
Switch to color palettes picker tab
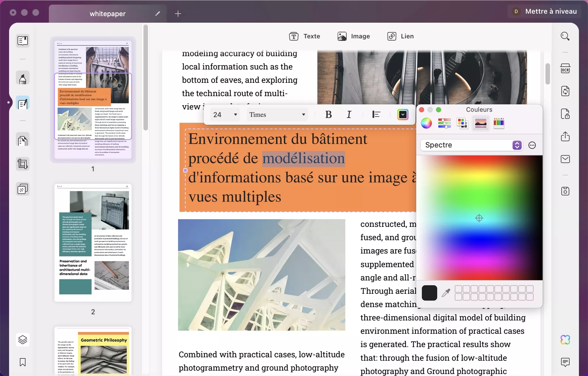click(462, 123)
